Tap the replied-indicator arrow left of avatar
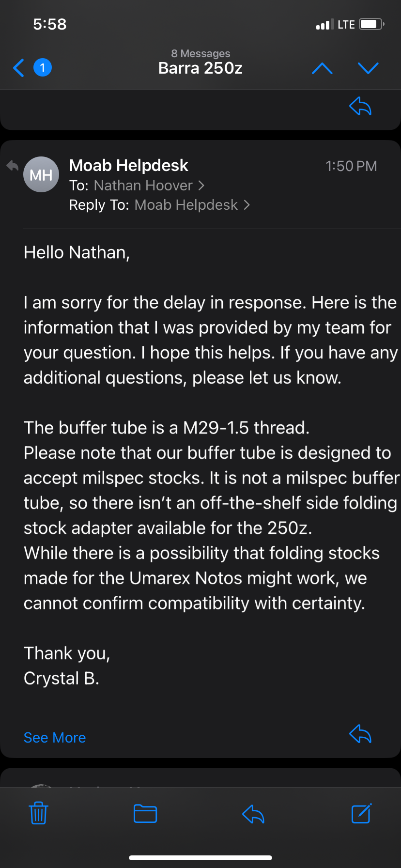 [x=12, y=166]
